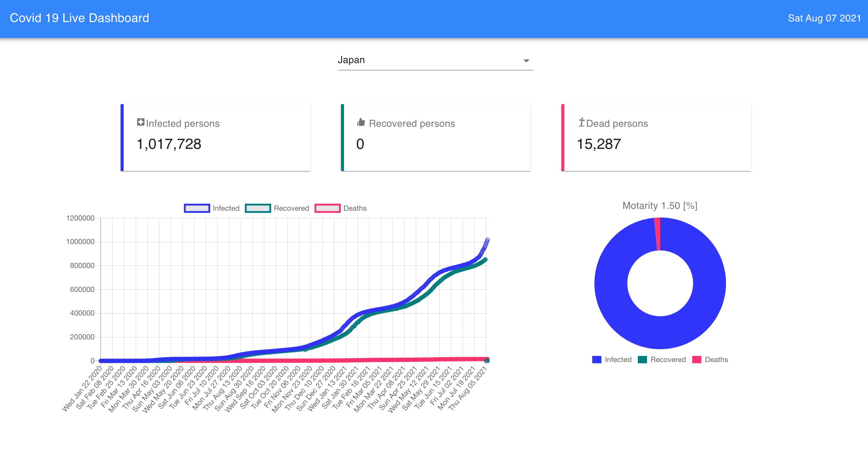The image size is (868, 476).
Task: Click the medical cross icon on Infected persons card
Action: pos(140,123)
